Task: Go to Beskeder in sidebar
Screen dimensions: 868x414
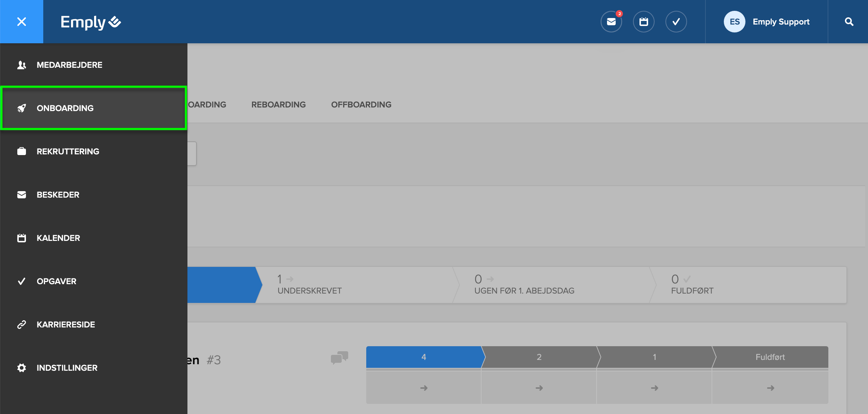Action: click(x=58, y=195)
